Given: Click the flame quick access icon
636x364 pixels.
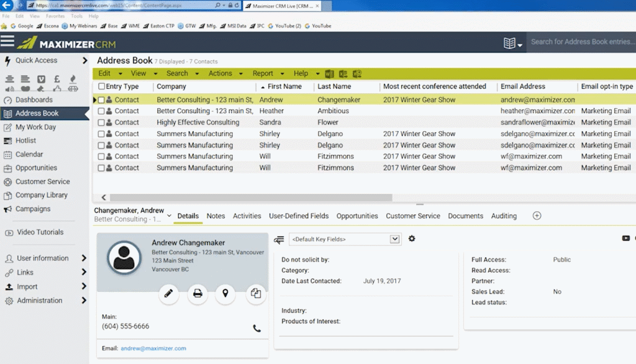Looking at the screenshot, I should pyautogui.click(x=73, y=79).
